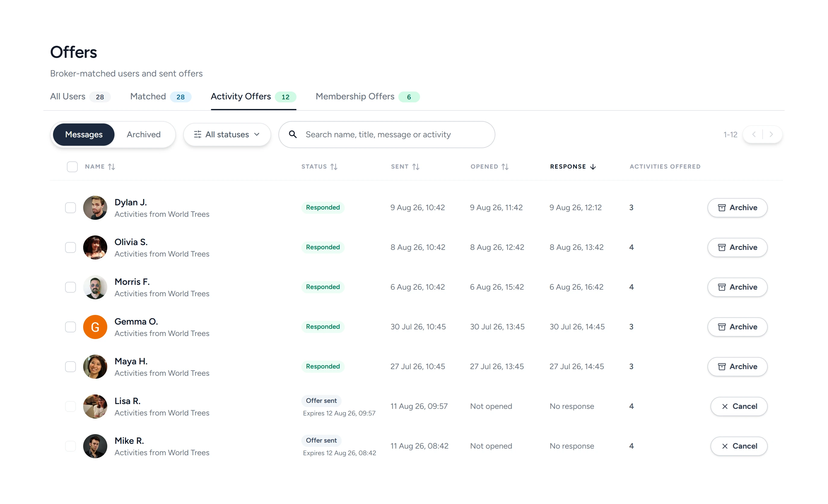Open Olivia S. avatar photo
Screen dimensions: 828x504
coord(95,247)
